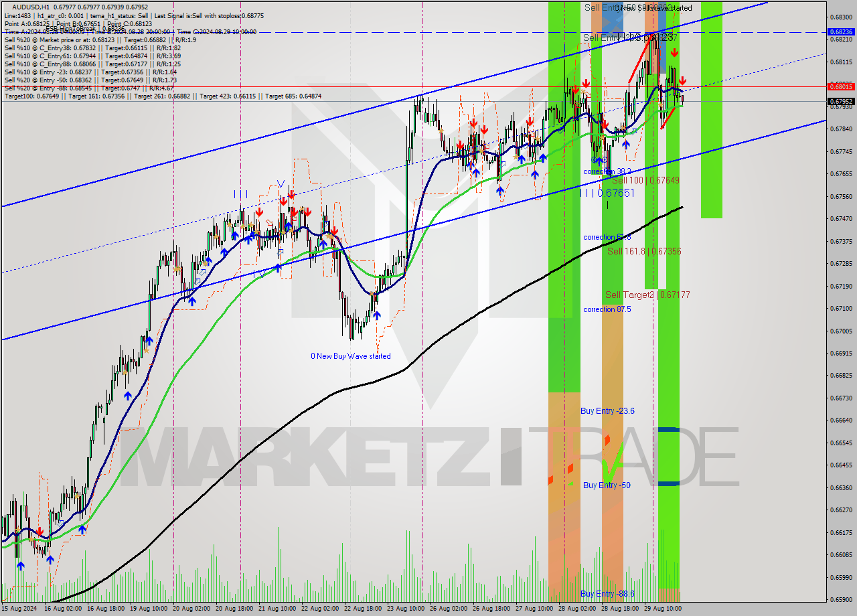Click the '19 Aug 10:00' time label
This screenshot has height=616, width=857.
tap(149, 609)
